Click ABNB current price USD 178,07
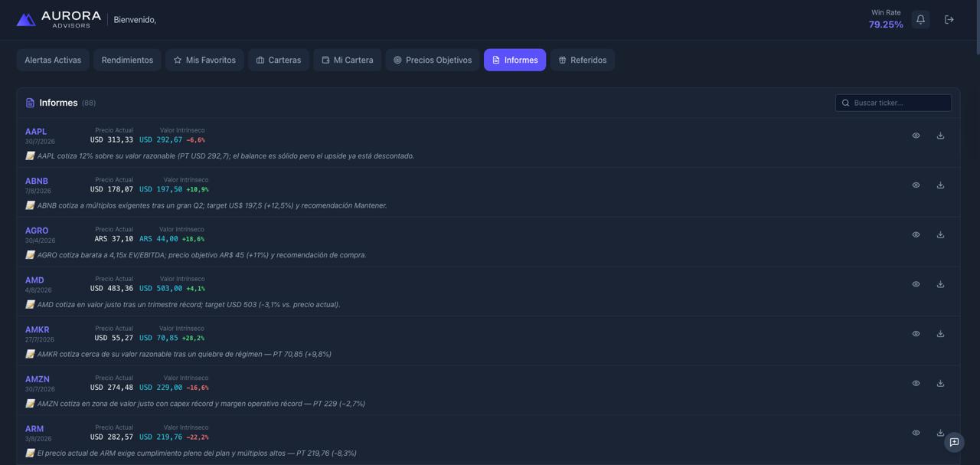This screenshot has height=465, width=980. [112, 189]
